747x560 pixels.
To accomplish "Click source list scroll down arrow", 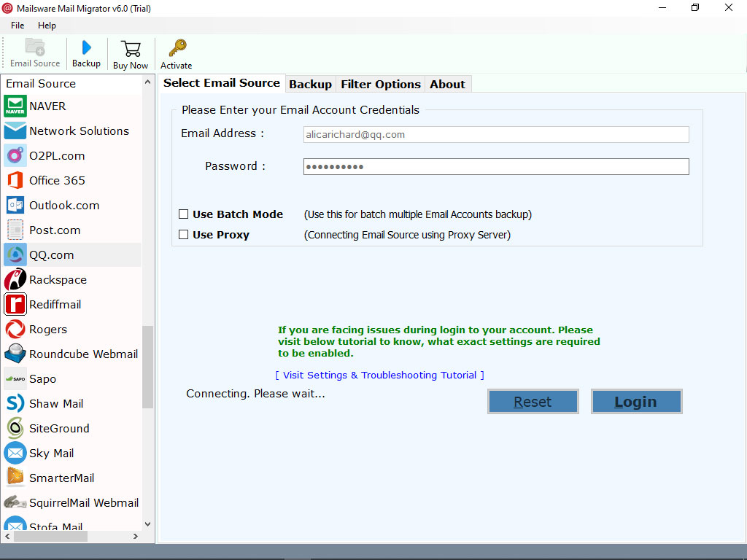I will [147, 524].
